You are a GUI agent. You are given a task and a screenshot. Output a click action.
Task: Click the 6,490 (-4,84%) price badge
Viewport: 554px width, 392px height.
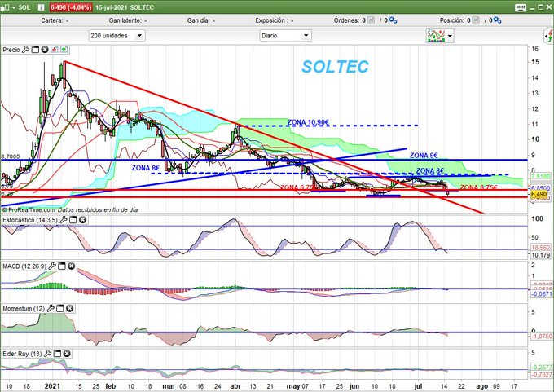[x=71, y=7]
